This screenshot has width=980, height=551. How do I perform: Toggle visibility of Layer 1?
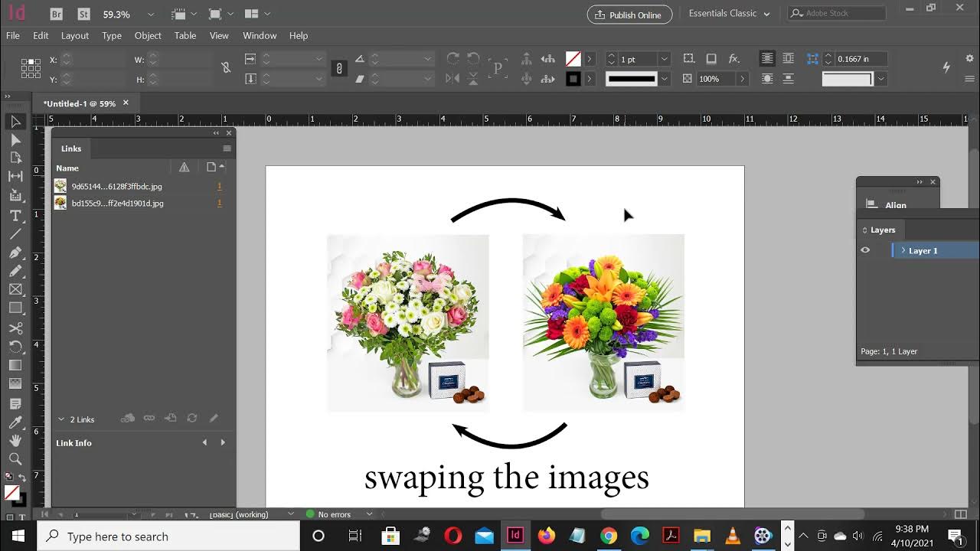pos(865,250)
